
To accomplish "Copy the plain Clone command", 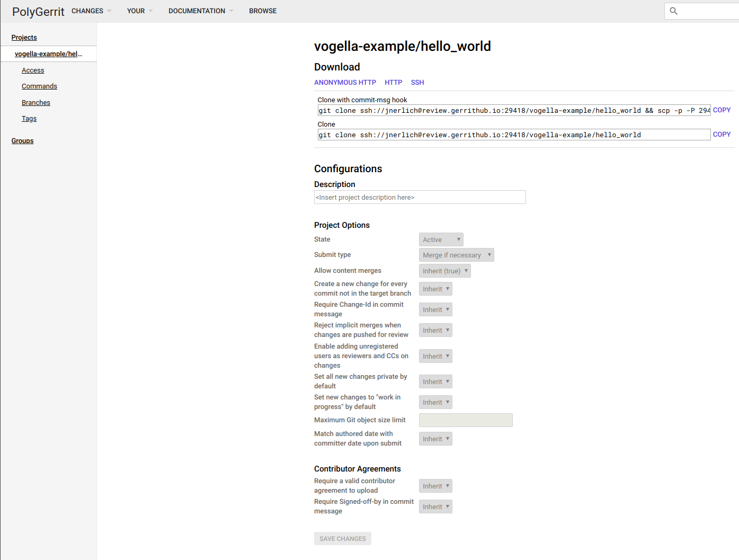I will tap(721, 135).
